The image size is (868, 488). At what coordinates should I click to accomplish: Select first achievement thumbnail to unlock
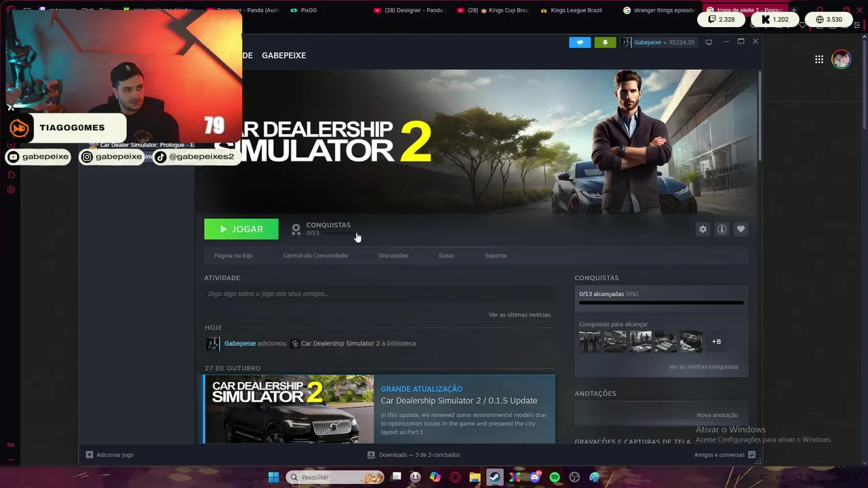590,341
